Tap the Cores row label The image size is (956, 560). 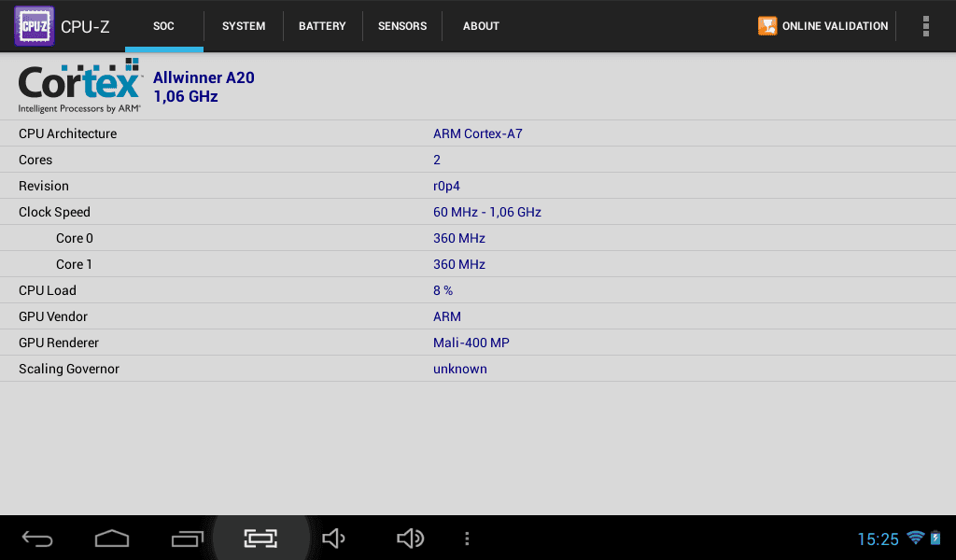click(x=35, y=160)
